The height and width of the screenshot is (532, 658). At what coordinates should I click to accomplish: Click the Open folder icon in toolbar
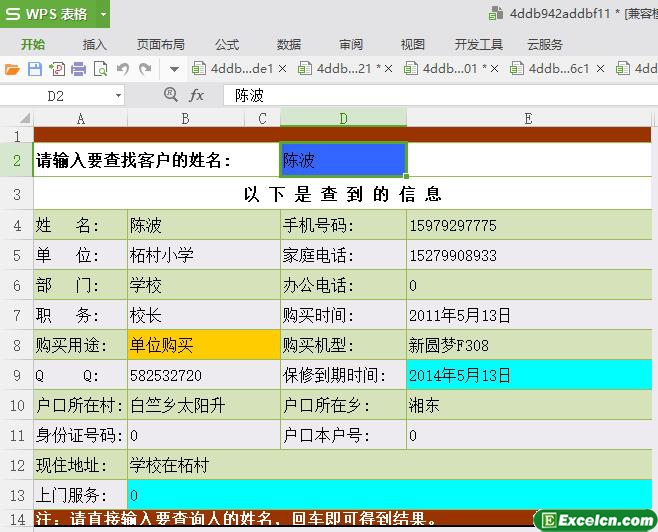coord(12,69)
